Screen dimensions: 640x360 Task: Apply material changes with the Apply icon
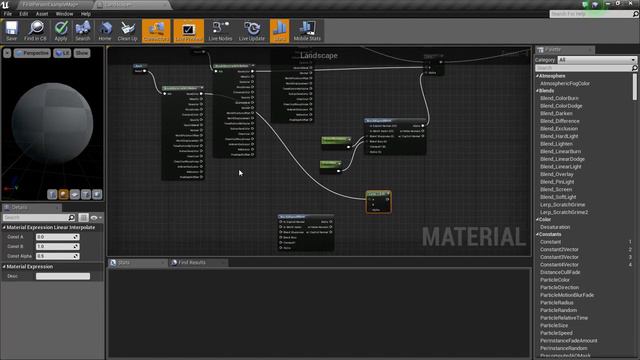click(x=61, y=31)
